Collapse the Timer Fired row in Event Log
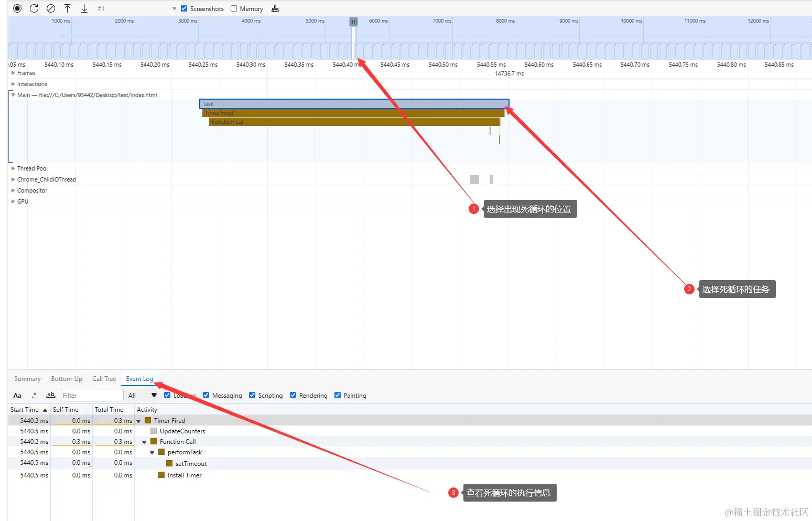The image size is (812, 521). click(x=138, y=421)
